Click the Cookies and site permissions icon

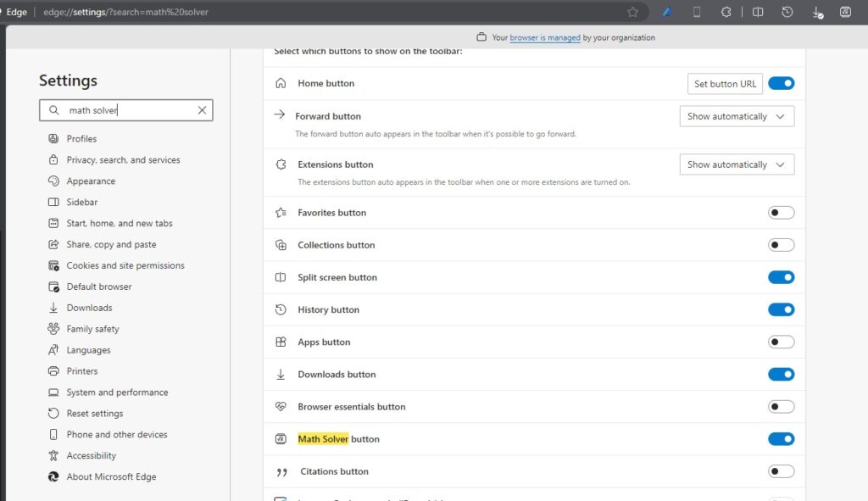53,265
